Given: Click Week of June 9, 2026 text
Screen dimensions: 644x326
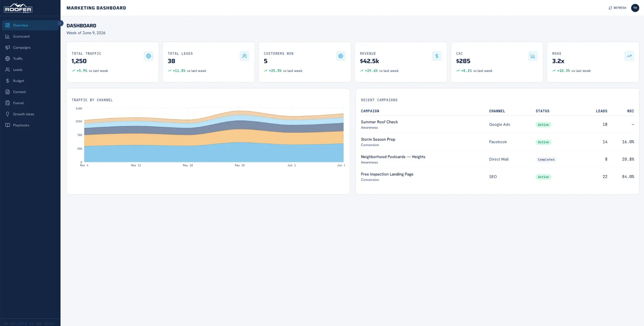Looking at the screenshot, I should (86, 33).
